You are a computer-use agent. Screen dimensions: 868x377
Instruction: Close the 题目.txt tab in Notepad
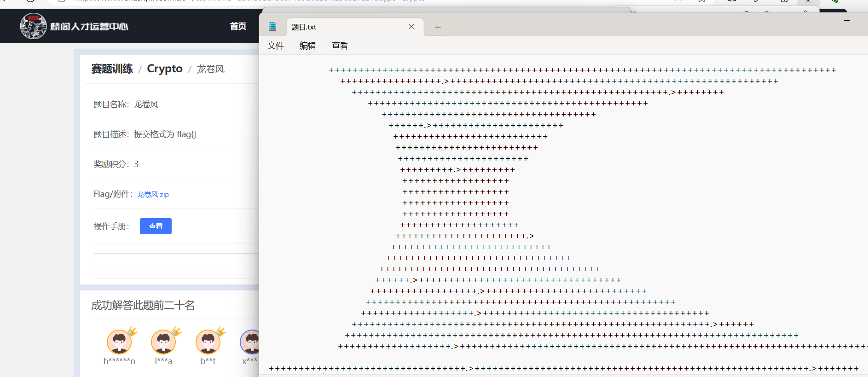click(411, 27)
